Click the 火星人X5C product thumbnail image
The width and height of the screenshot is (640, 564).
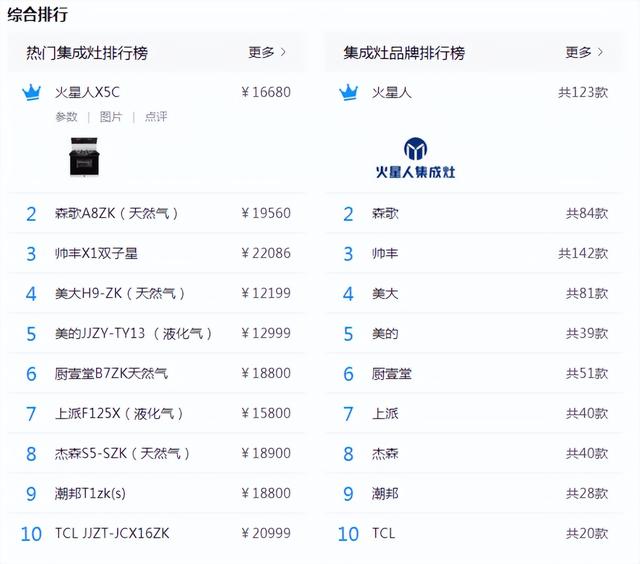[85, 158]
